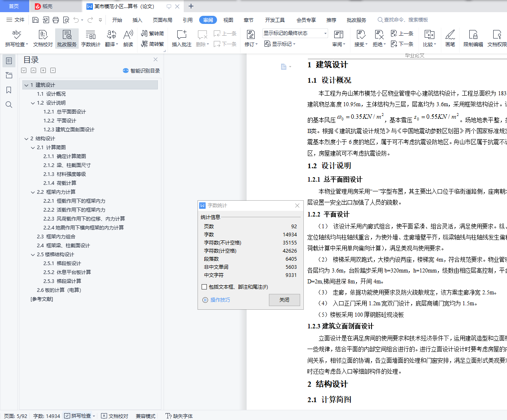Click the 修订 track changes icon

tap(251, 38)
